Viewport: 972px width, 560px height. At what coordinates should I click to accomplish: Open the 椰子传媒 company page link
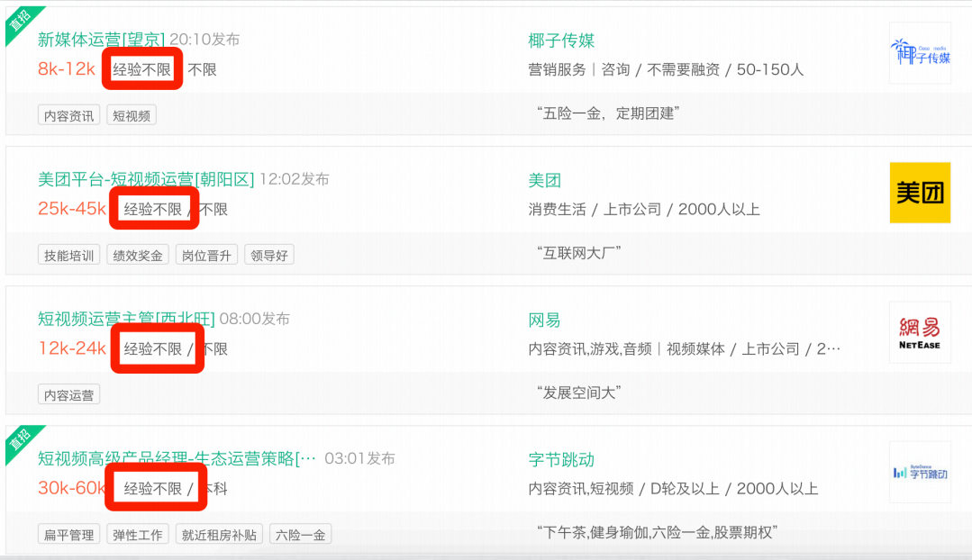pyautogui.click(x=561, y=41)
